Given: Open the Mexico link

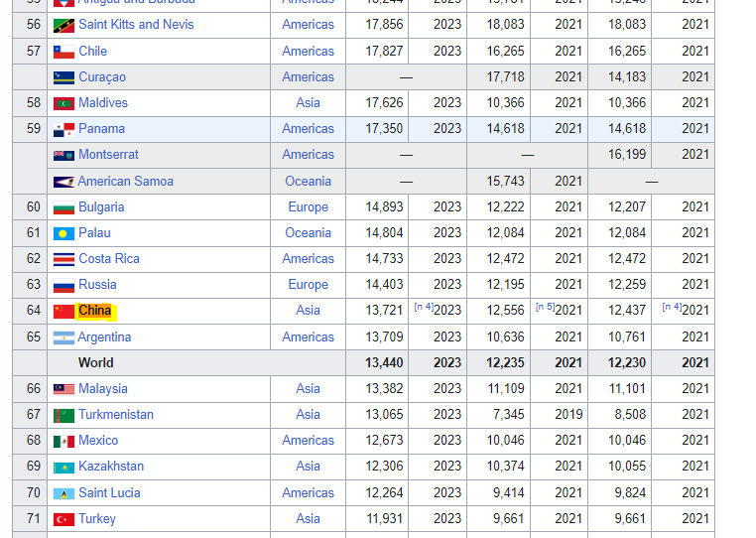Looking at the screenshot, I should pyautogui.click(x=98, y=440).
